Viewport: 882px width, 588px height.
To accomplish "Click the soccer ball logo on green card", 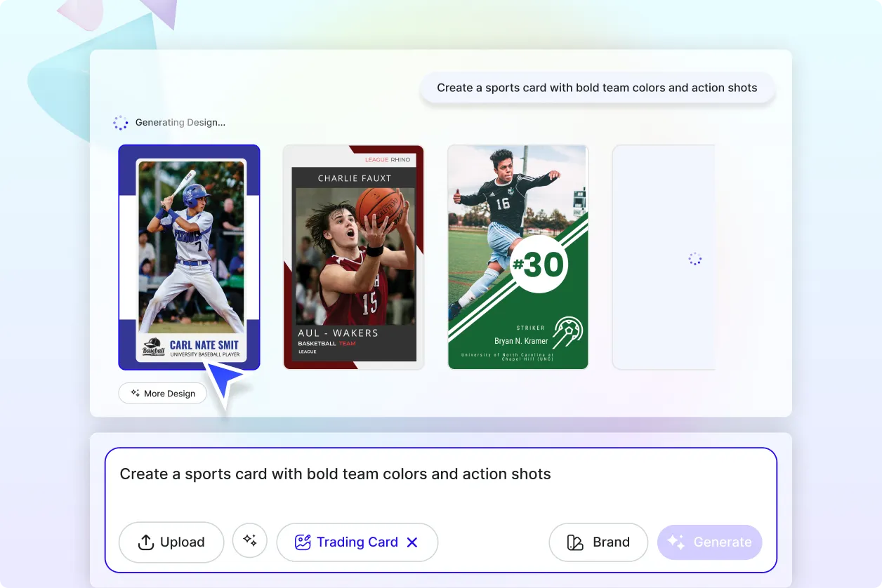I will pos(567,332).
